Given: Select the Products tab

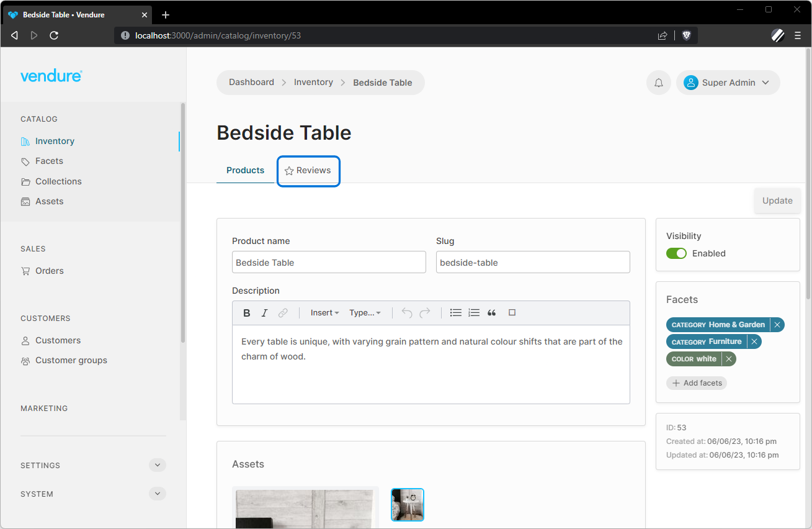Looking at the screenshot, I should click(245, 170).
